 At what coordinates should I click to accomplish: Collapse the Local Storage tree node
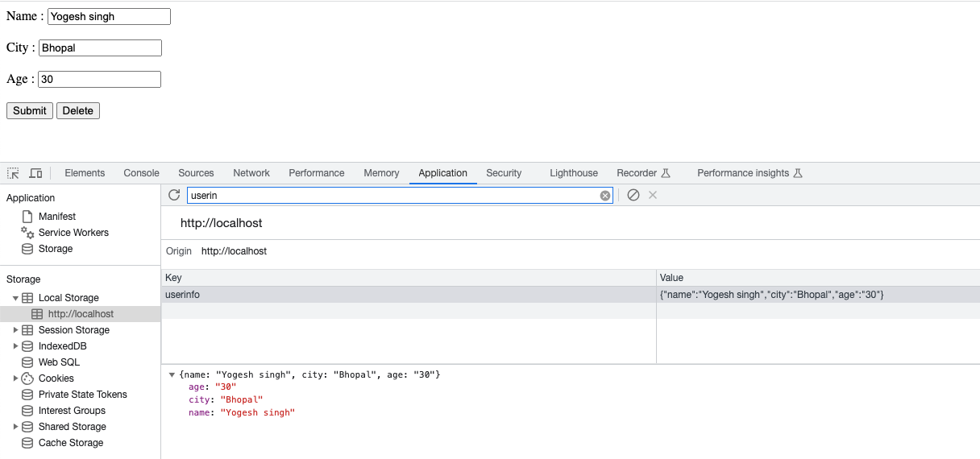[x=15, y=298]
